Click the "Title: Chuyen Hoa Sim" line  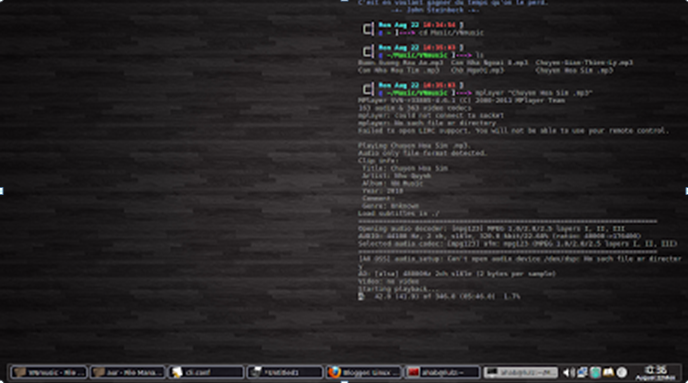[x=405, y=168]
